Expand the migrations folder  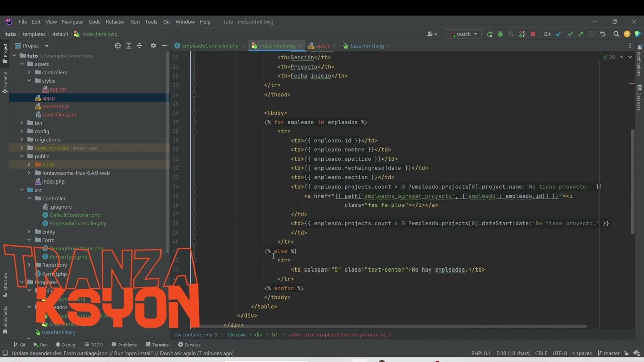point(22,140)
